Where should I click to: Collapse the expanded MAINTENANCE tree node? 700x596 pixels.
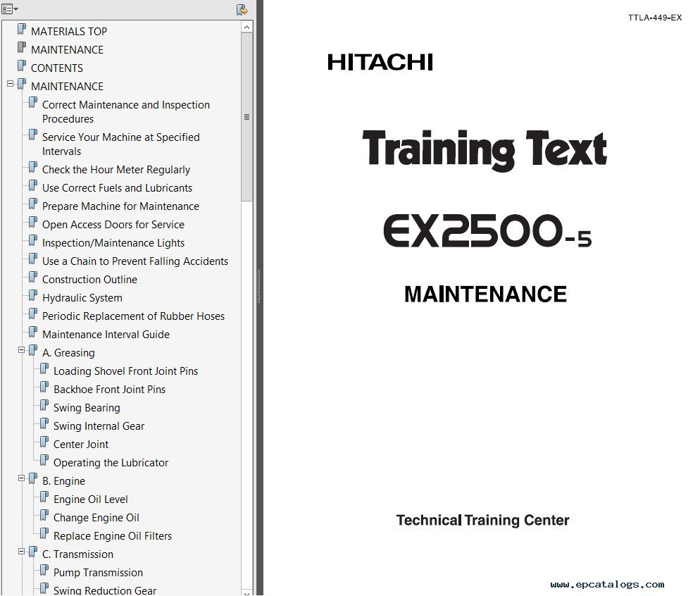tap(11, 84)
